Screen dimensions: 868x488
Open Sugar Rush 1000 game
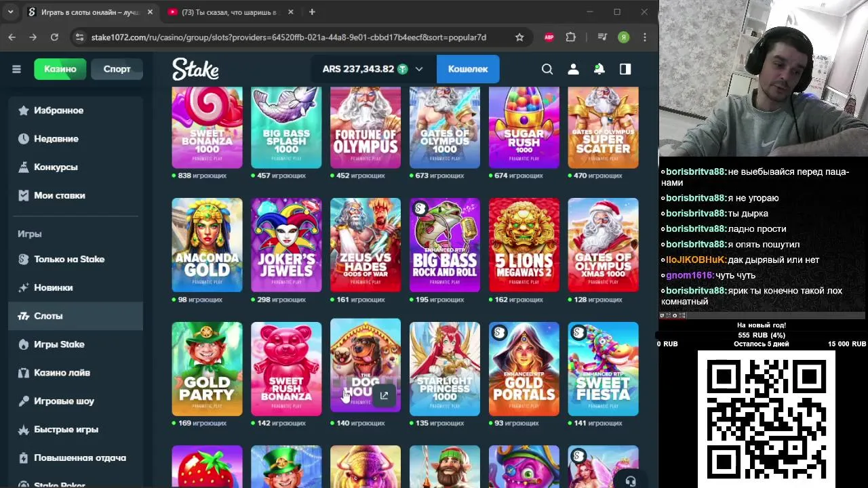pos(524,127)
